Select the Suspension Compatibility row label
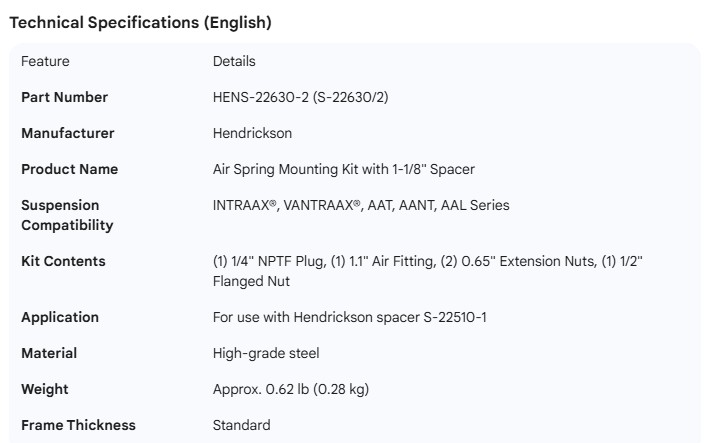The height and width of the screenshot is (443, 708). click(x=67, y=215)
